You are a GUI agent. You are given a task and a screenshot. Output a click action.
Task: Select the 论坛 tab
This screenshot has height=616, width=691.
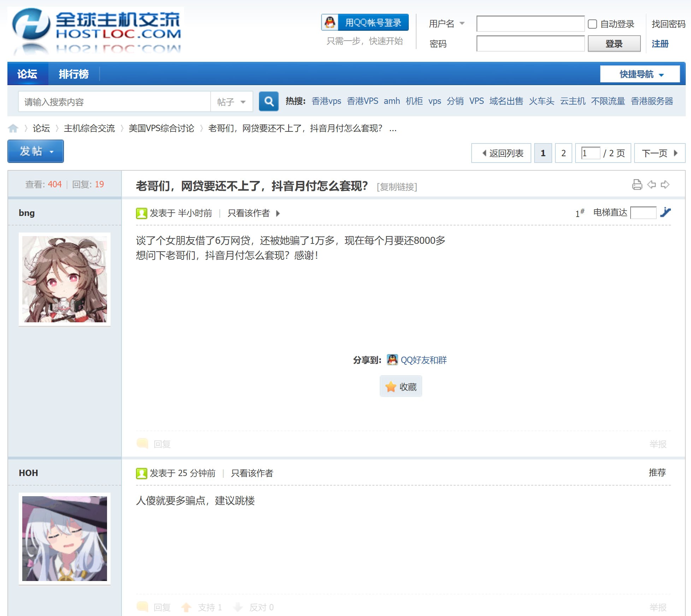27,74
